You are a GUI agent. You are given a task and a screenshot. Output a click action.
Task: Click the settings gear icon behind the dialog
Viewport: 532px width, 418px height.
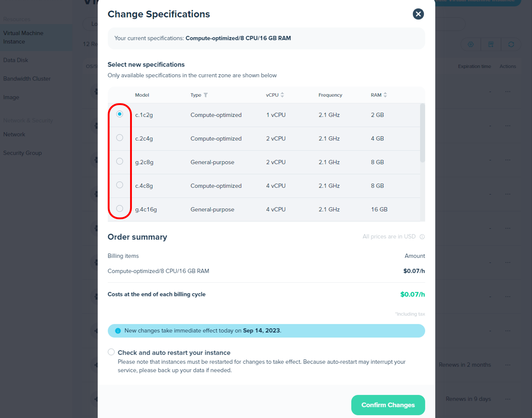tap(471, 44)
